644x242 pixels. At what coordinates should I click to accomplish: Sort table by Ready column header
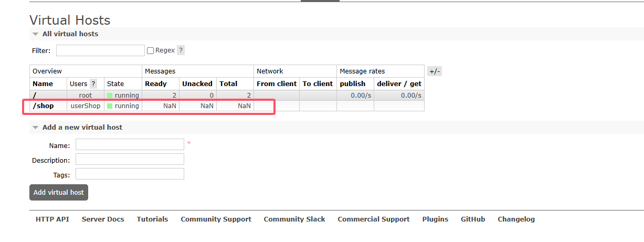(156, 84)
